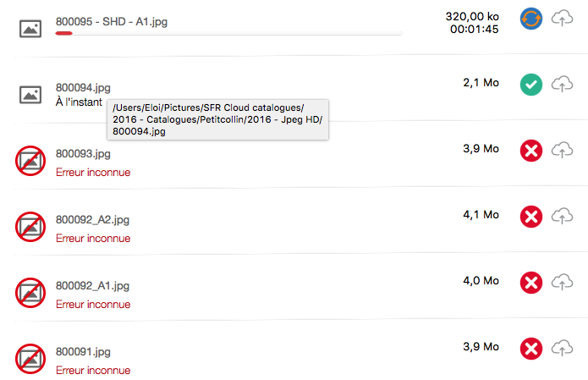Click the green checkmark for 800094.jpg

(530, 85)
